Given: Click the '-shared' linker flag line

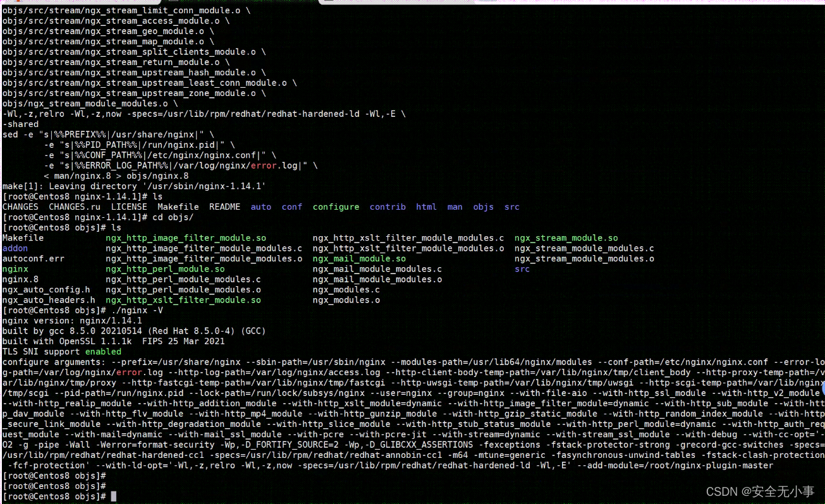Looking at the screenshot, I should [x=20, y=124].
